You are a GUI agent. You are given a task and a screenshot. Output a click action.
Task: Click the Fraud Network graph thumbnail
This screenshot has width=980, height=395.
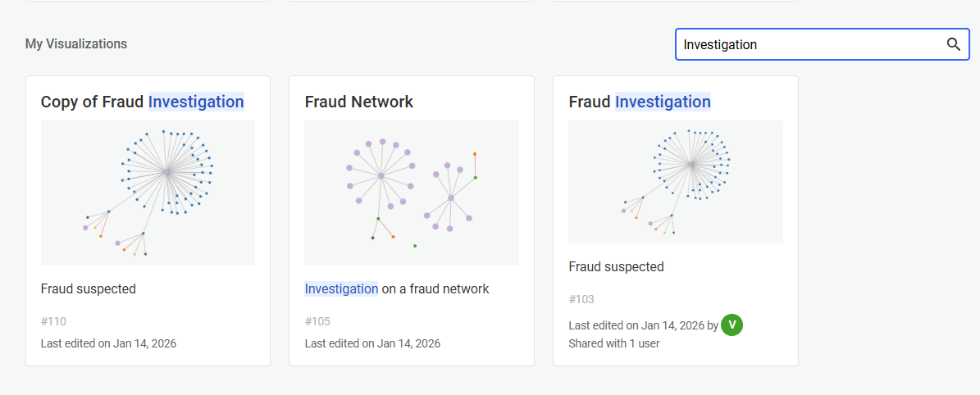[412, 193]
